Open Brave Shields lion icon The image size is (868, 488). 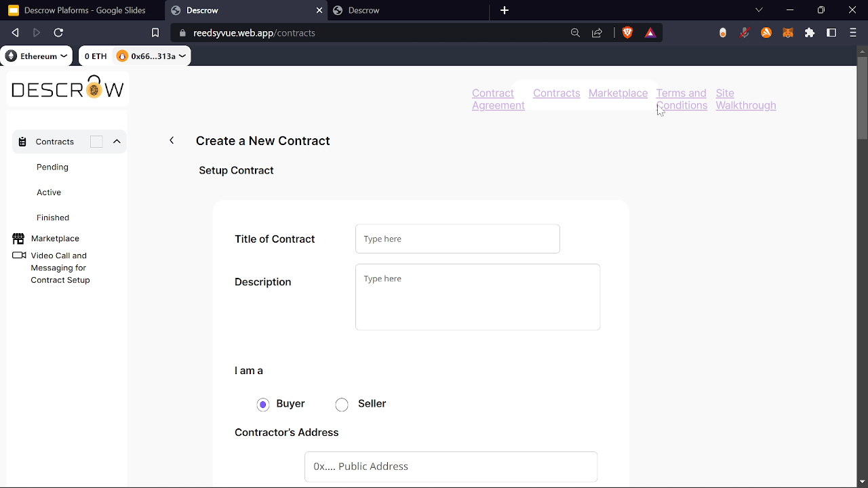pos(627,33)
